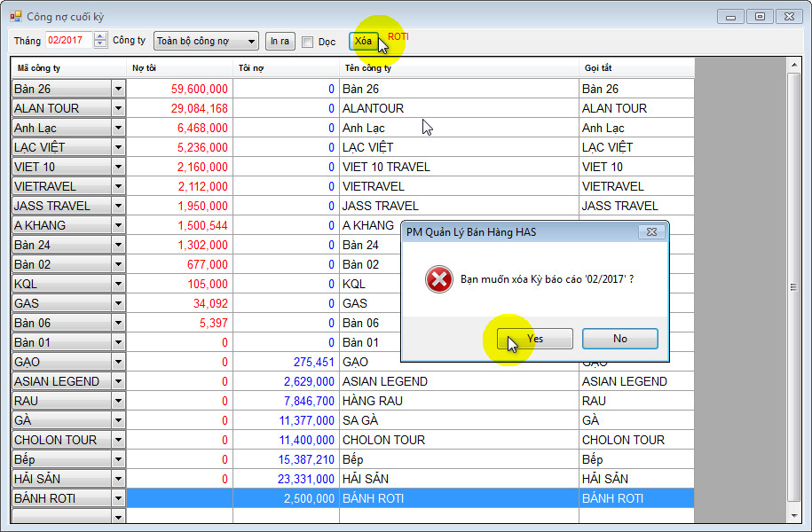Image resolution: width=812 pixels, height=532 pixels.
Task: Open the ASIAN LEGEND company code dropdown
Action: coord(118,381)
